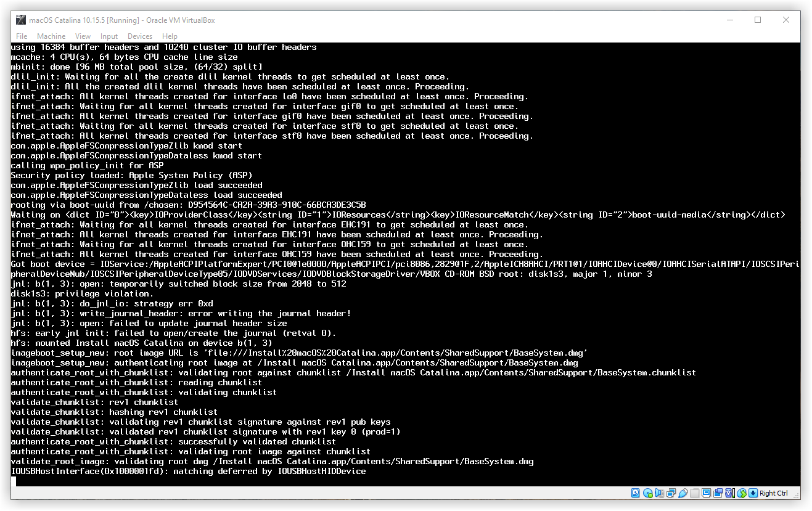Click the audio speaker status icon
Viewport: 812px width, 511px height.
coord(659,493)
